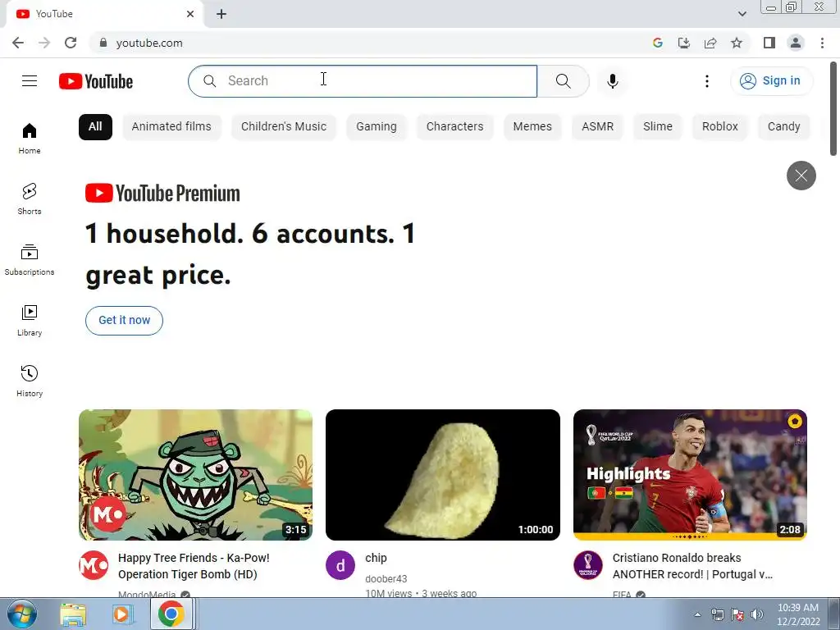Click browser back arrow

coord(18,43)
